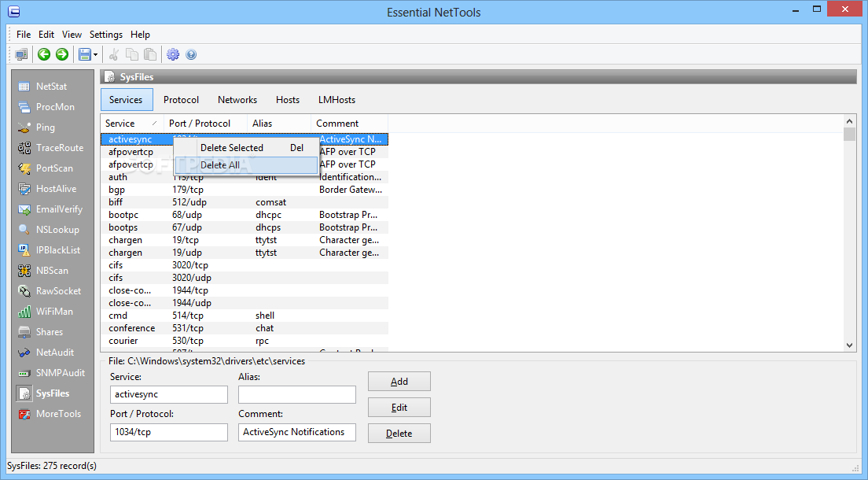This screenshot has width=868, height=480.
Task: Open the SNMPAudit tool
Action: (x=51, y=373)
